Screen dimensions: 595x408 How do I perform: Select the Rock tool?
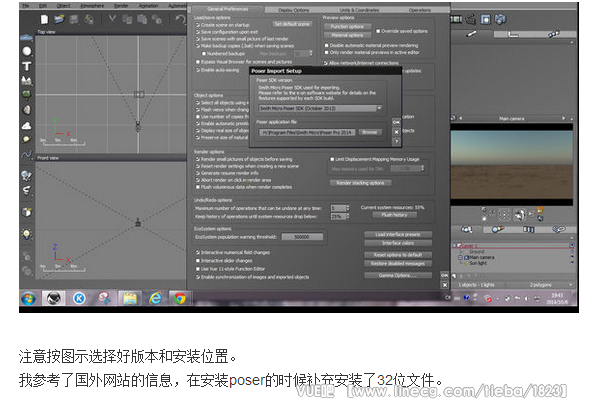tap(27, 110)
